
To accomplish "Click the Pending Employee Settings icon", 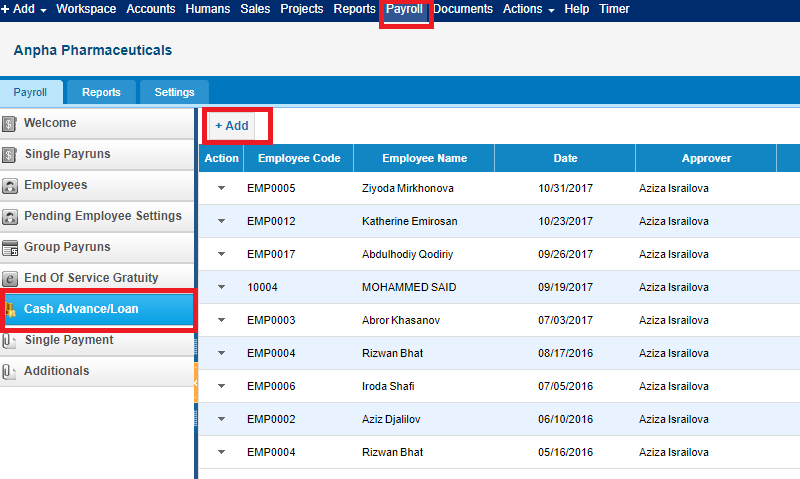I will pyautogui.click(x=10, y=217).
